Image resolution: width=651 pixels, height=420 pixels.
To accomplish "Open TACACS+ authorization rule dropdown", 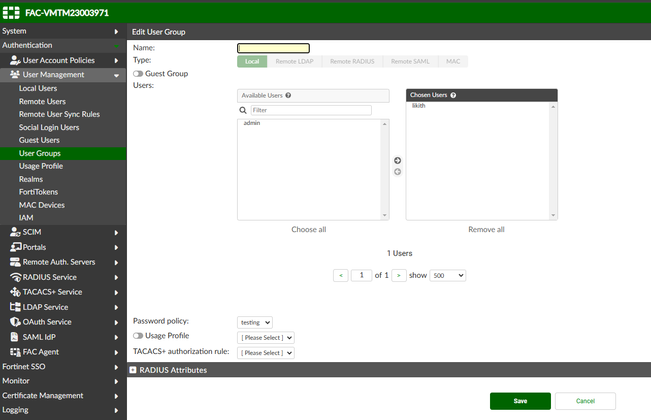I will point(266,353).
